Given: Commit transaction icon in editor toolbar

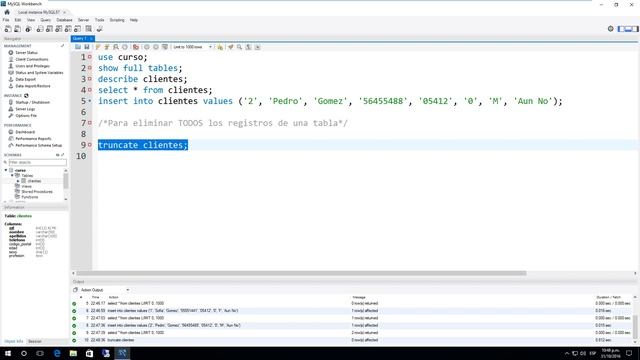Looking at the screenshot, I should coord(147,47).
